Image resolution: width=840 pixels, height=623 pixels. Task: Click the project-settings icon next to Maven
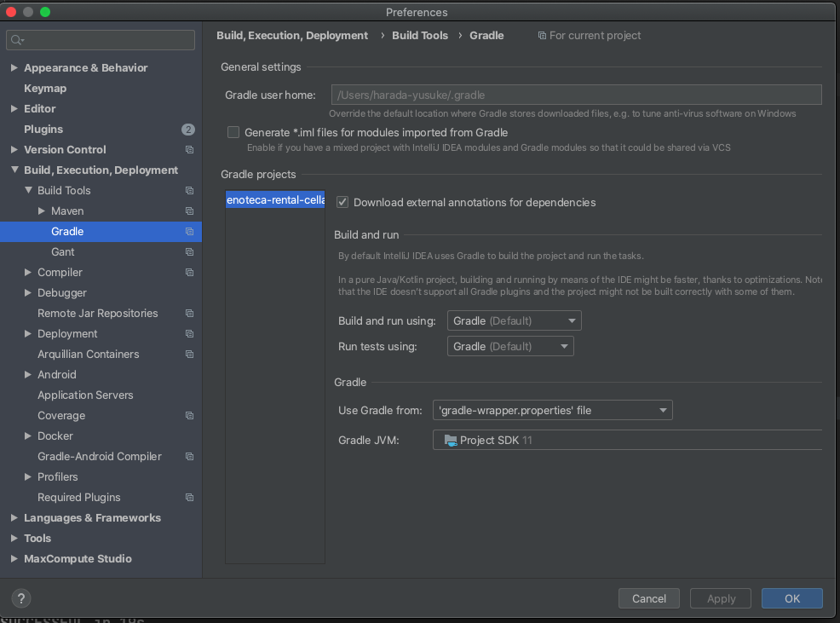[189, 211]
